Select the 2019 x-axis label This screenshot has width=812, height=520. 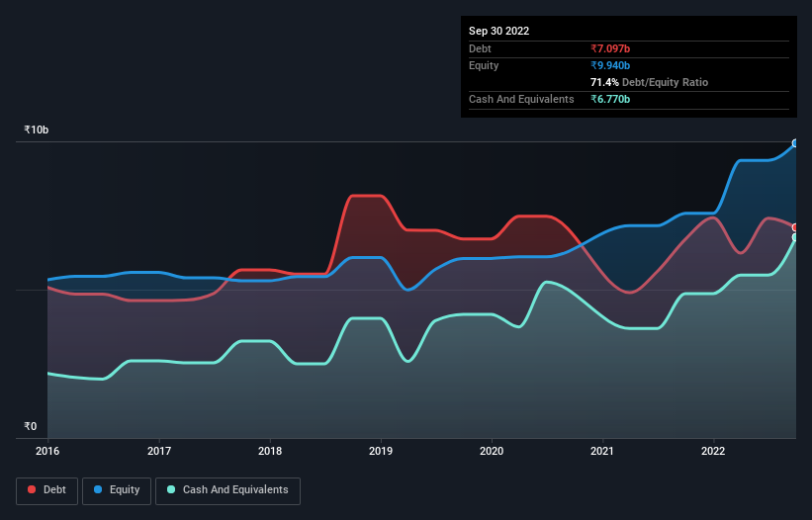pos(381,451)
